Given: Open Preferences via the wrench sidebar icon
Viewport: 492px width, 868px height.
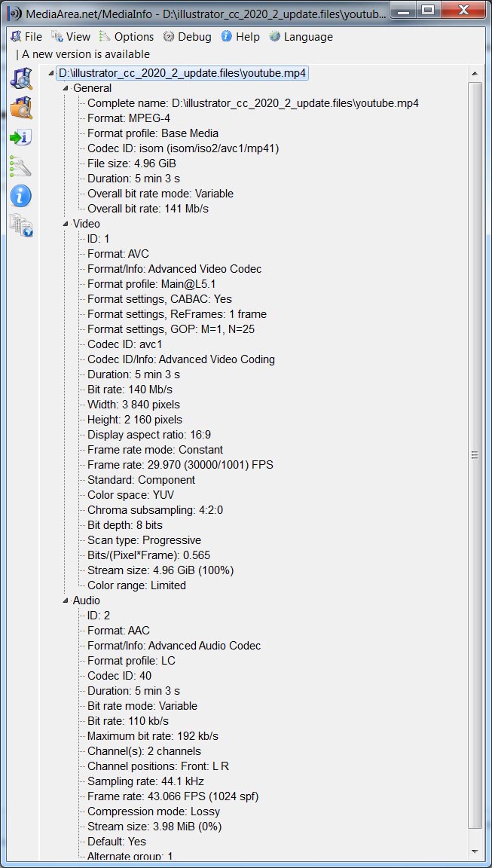Looking at the screenshot, I should (x=21, y=166).
